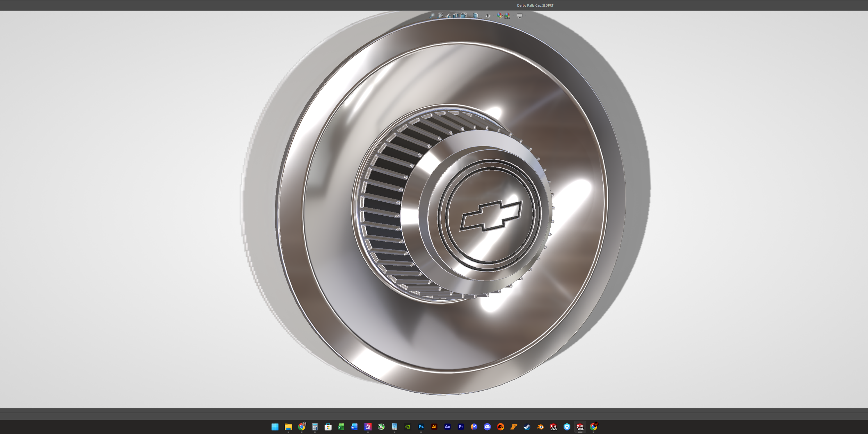Select the Zoom to Area tool
868x434 pixels.
coord(440,16)
